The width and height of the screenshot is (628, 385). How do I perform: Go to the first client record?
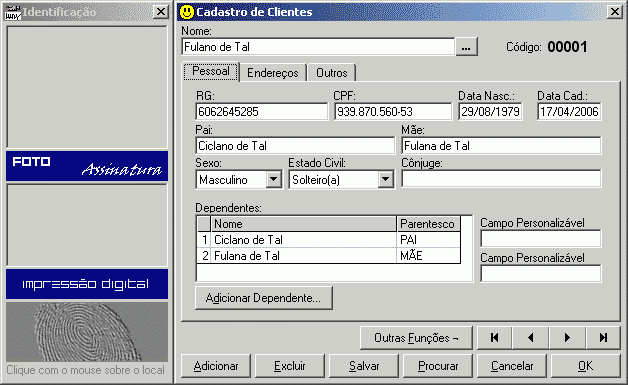(494, 338)
